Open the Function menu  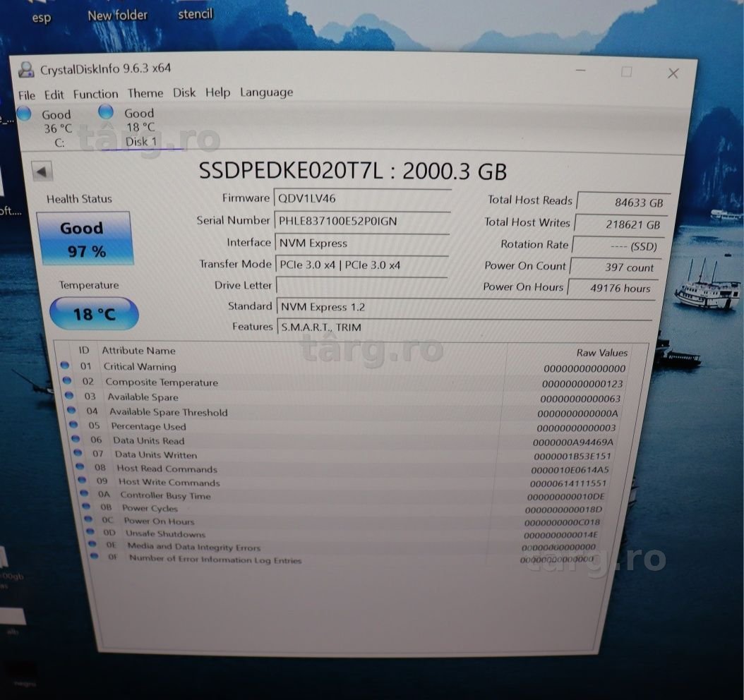(95, 94)
